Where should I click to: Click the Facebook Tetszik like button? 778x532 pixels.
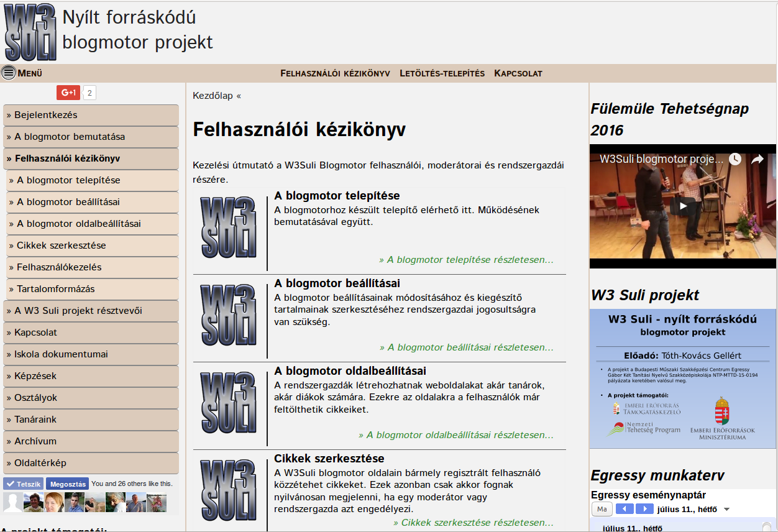[23, 484]
